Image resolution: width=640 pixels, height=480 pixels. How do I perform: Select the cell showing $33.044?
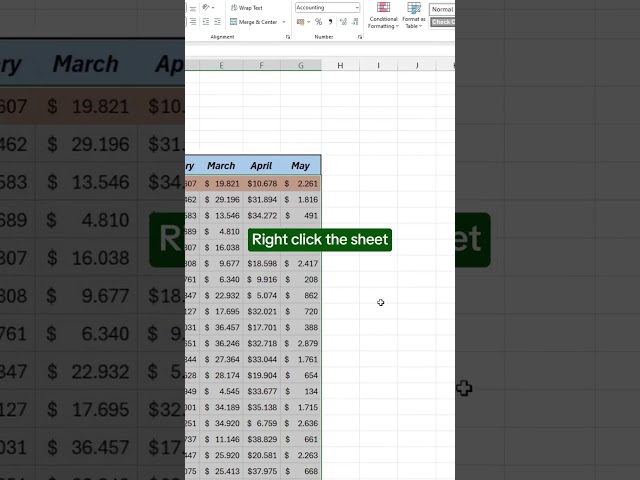(x=262, y=359)
